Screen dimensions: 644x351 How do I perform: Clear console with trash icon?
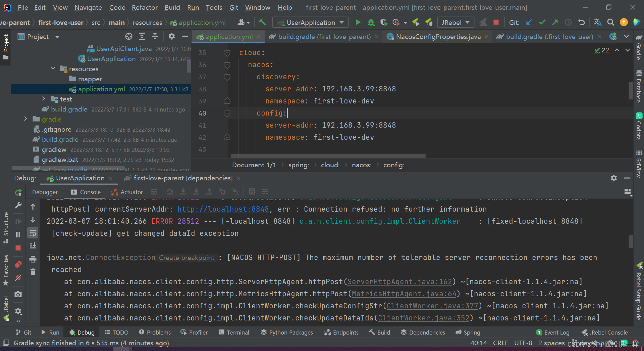33,272
